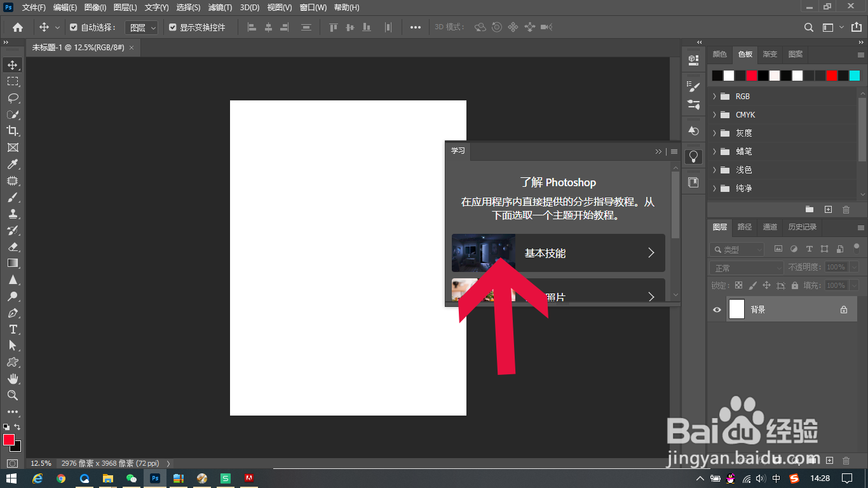Toggle lock image pixels brush icon
Viewport: 868px width, 488px height.
click(752, 285)
